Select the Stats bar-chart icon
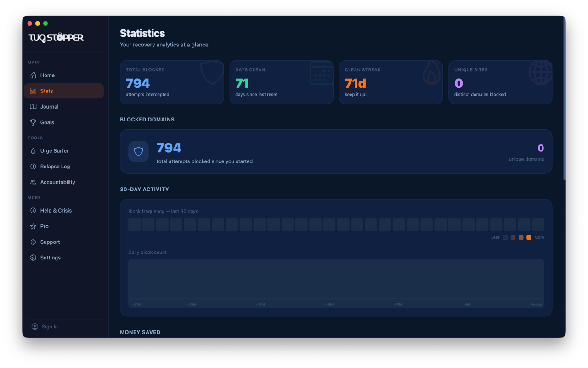The width and height of the screenshot is (588, 368). (33, 91)
